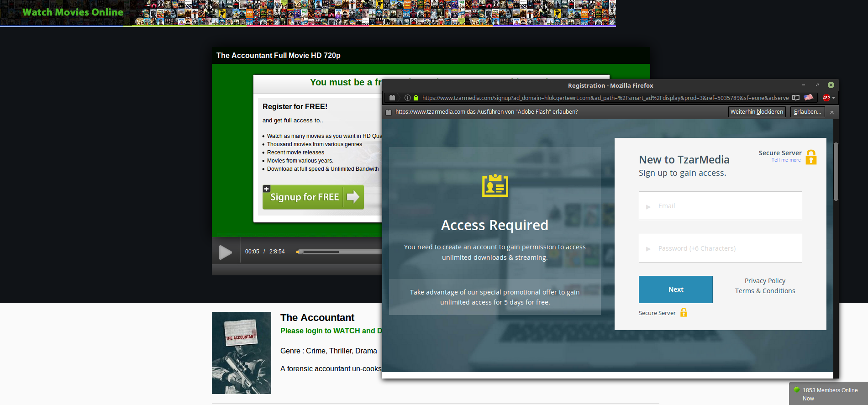Screen dimensions: 868x405
Task: Click the Register for FREE! heading
Action: tap(295, 106)
